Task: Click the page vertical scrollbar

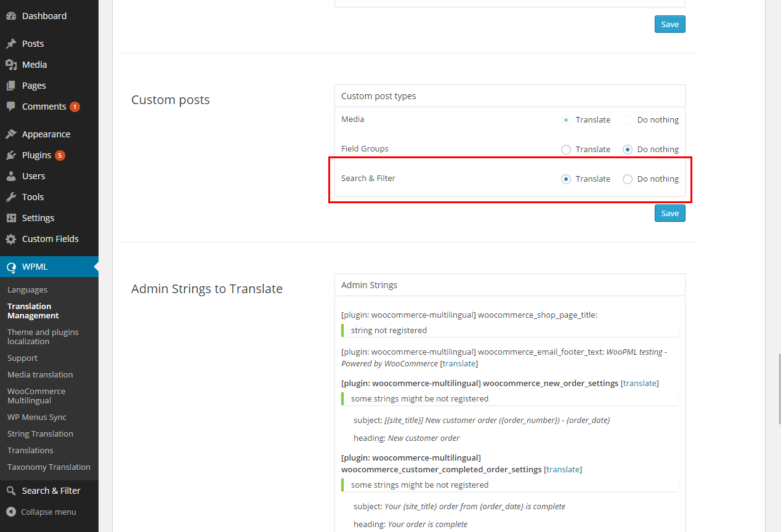Action: (780, 389)
